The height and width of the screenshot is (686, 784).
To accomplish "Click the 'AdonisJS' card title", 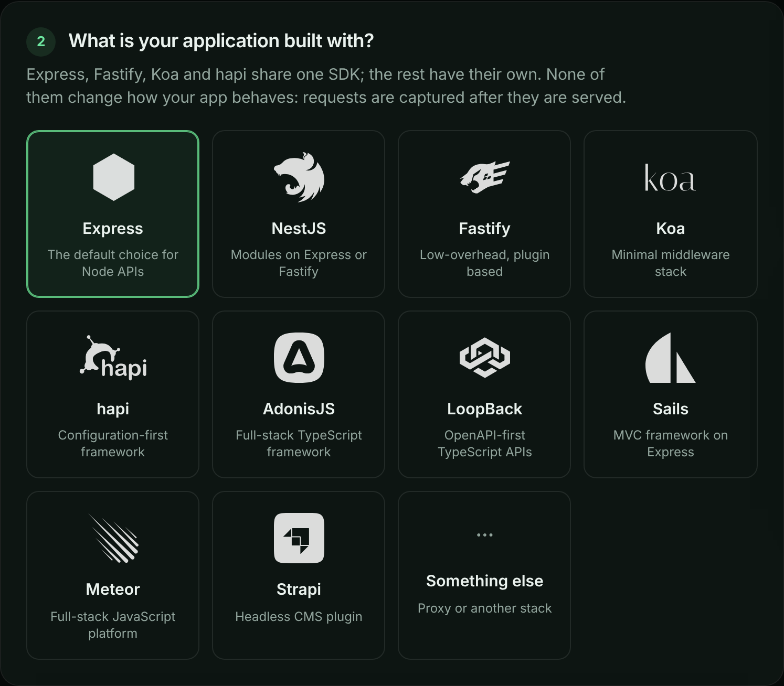I will tap(299, 409).
